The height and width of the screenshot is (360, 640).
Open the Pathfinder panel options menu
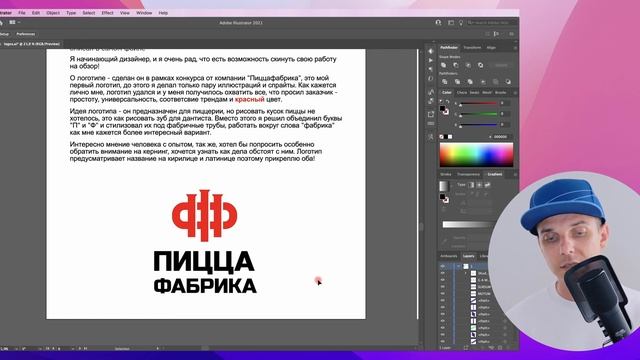click(x=515, y=48)
